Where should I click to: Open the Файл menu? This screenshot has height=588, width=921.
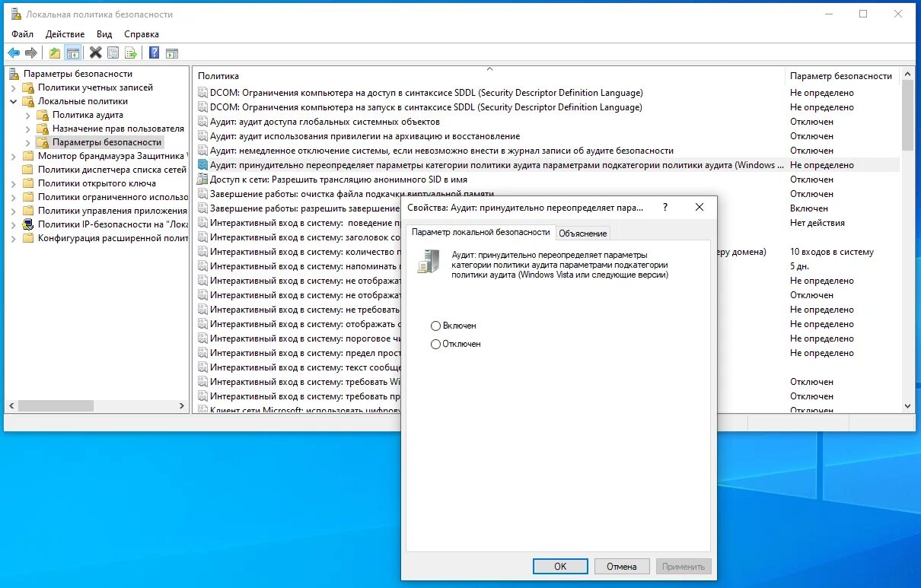[x=23, y=34]
